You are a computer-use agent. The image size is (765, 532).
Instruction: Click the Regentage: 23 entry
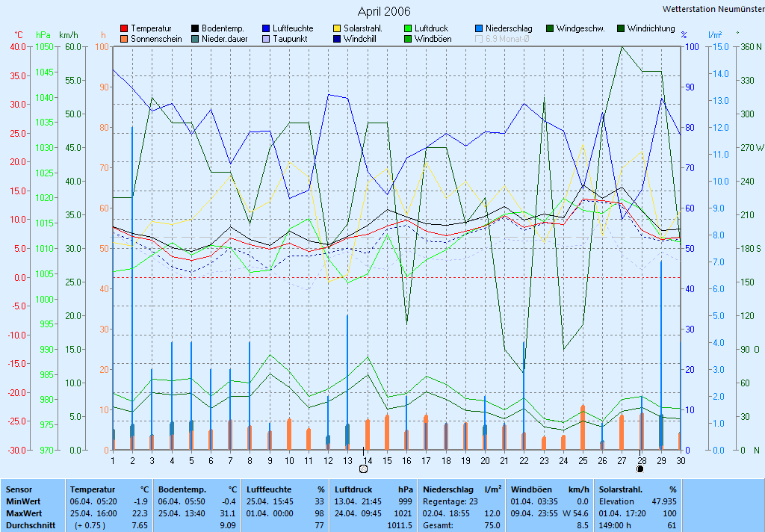[450, 501]
